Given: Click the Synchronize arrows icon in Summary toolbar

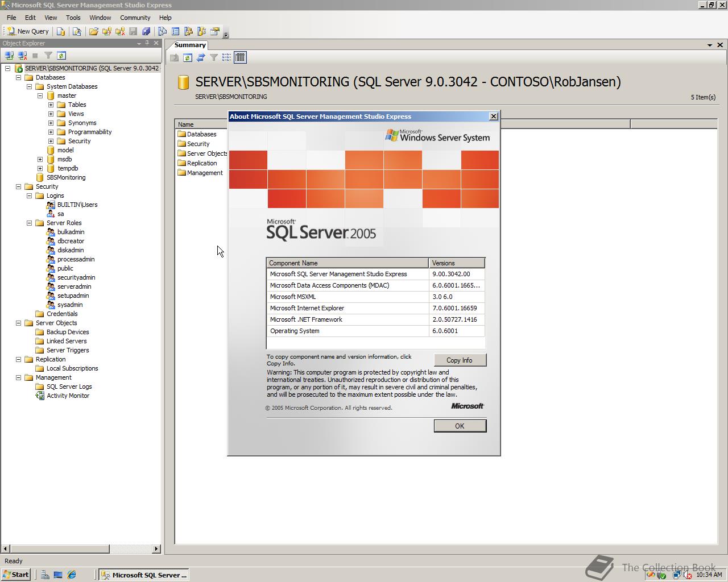Looking at the screenshot, I should point(201,57).
